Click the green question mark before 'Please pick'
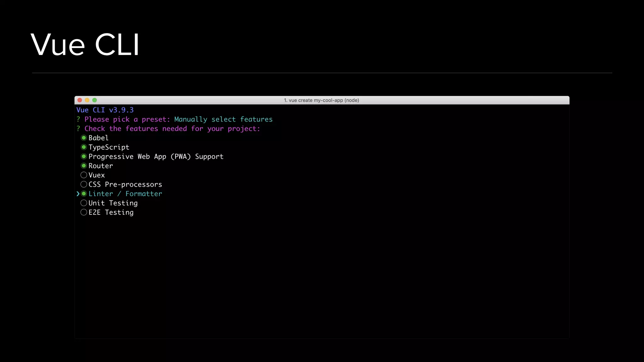Viewport: 644px width, 362px height. pos(78,119)
